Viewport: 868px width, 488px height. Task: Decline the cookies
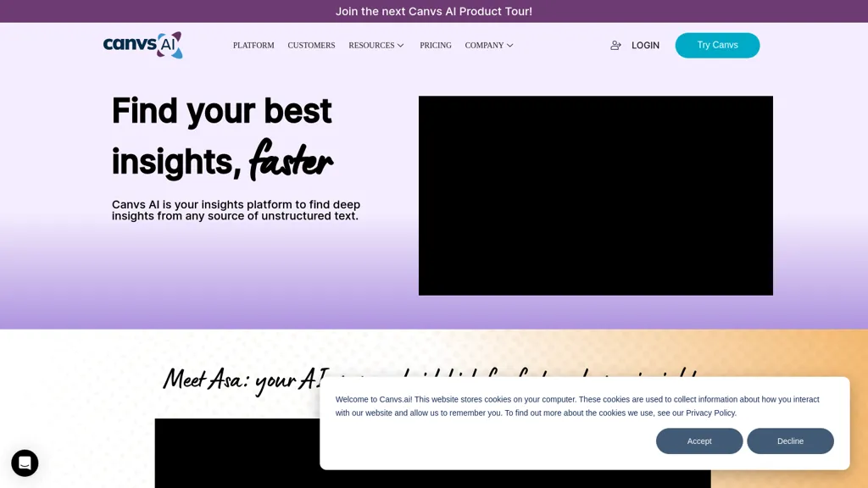tap(790, 441)
